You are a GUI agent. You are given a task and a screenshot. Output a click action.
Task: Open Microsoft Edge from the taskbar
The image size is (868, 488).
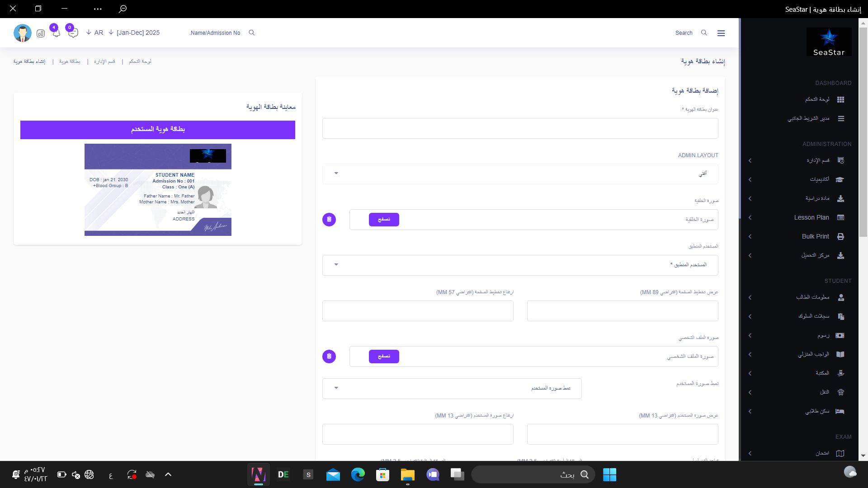(358, 474)
